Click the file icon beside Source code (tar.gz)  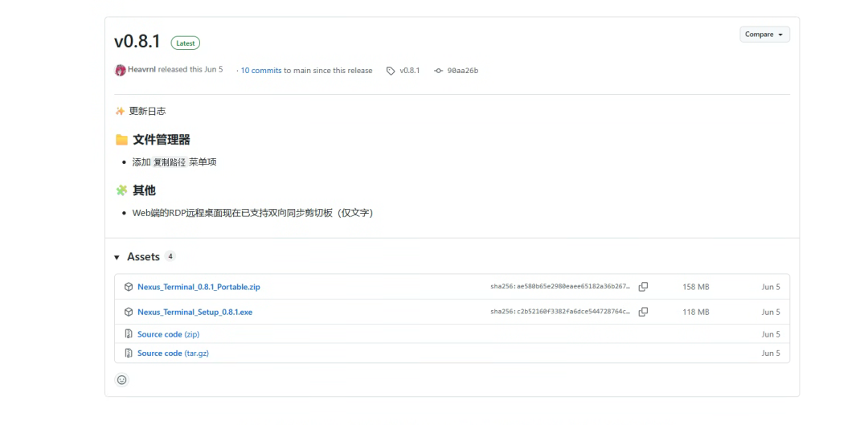click(129, 353)
